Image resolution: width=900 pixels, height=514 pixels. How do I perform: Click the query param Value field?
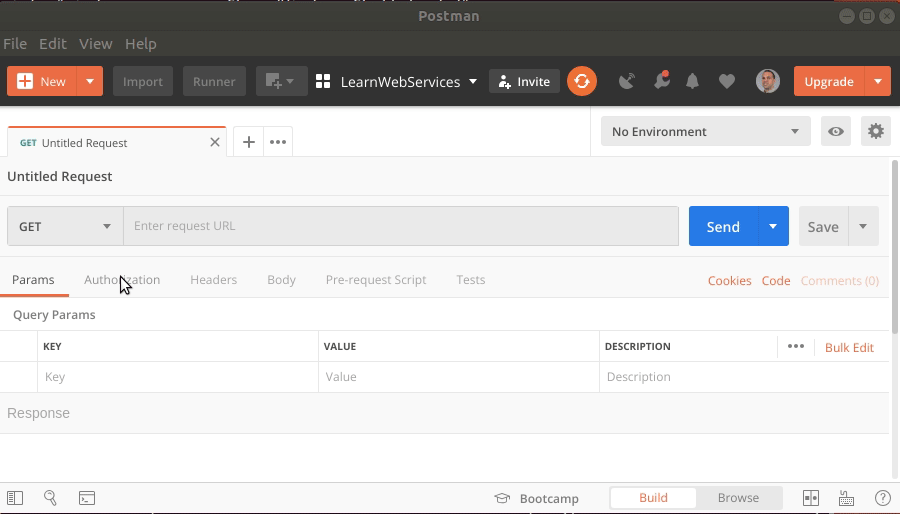click(459, 377)
